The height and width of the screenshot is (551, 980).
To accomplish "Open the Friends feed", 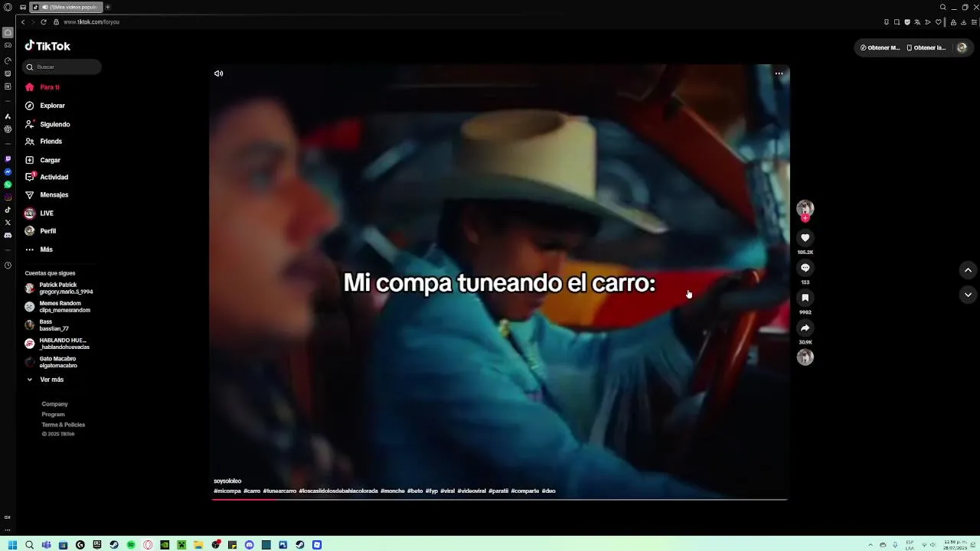I will [44, 142].
